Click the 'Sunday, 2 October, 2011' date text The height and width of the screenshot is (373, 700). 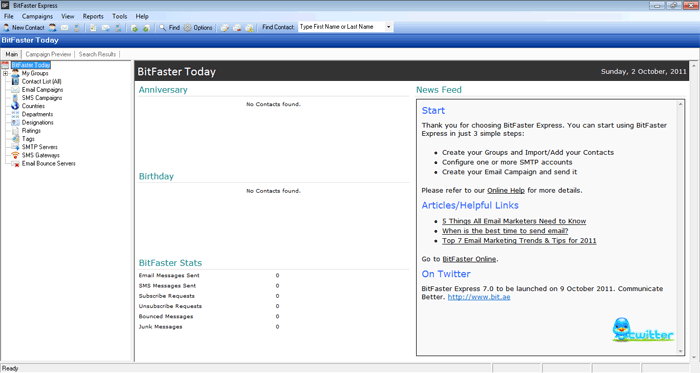(x=643, y=71)
